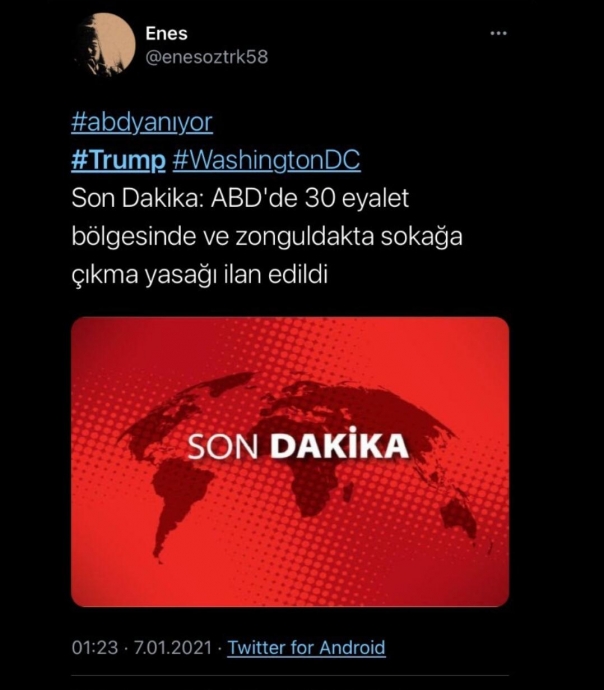This screenshot has width=604, height=690.
Task: Click the tweet text about curfew
Action: tap(267, 237)
